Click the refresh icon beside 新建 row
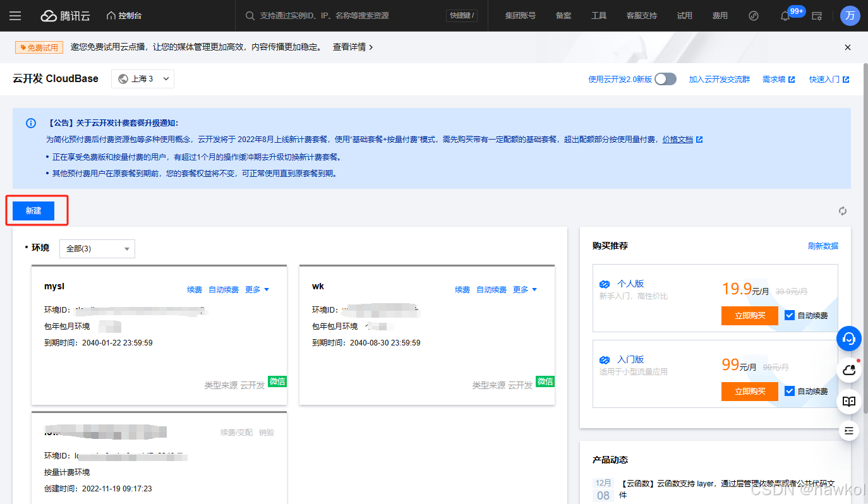 tap(843, 211)
